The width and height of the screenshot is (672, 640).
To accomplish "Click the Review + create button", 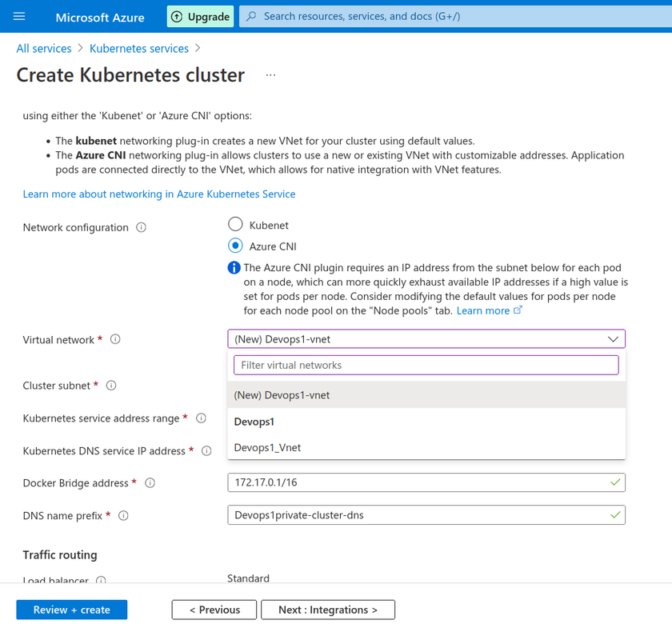I will coord(72,610).
